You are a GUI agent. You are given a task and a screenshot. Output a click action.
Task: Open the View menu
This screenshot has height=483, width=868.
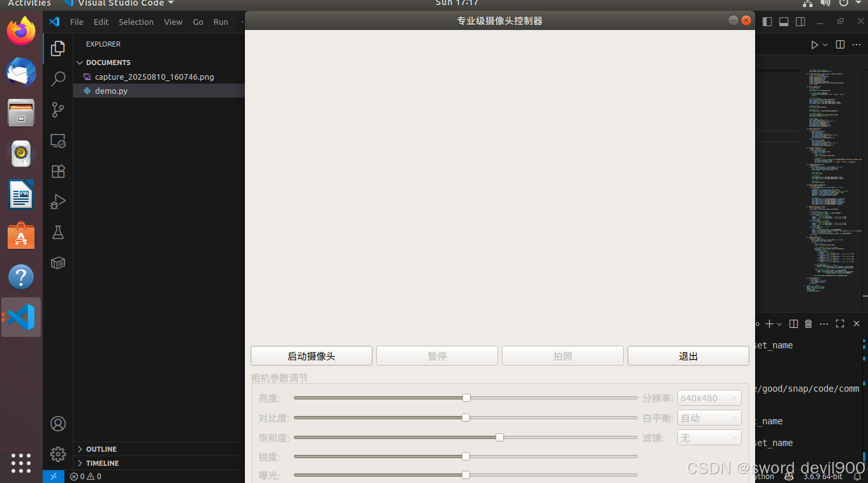coord(173,22)
